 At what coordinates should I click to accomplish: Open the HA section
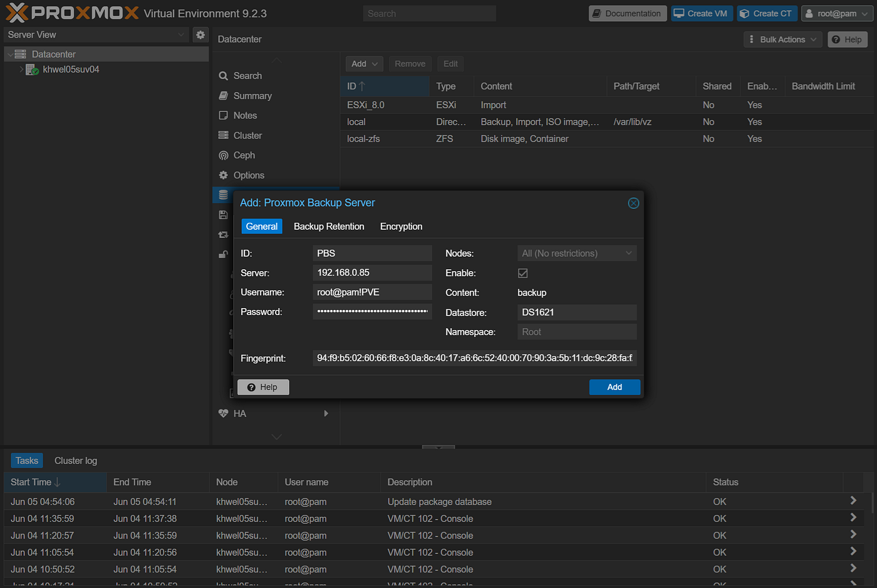click(x=240, y=413)
